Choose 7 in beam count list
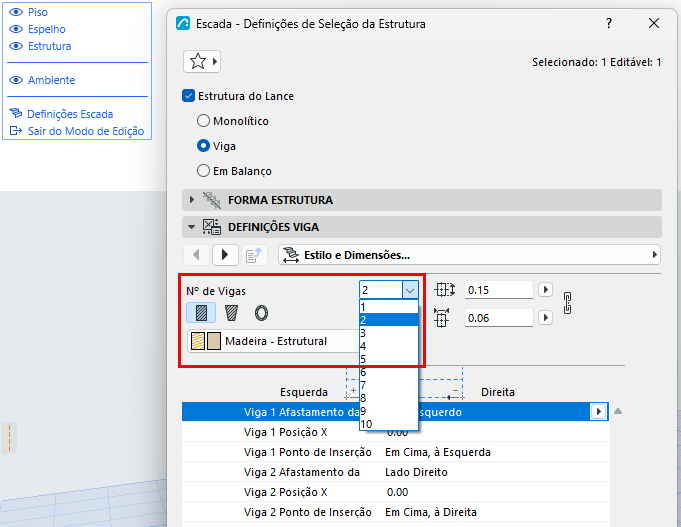 click(x=389, y=385)
